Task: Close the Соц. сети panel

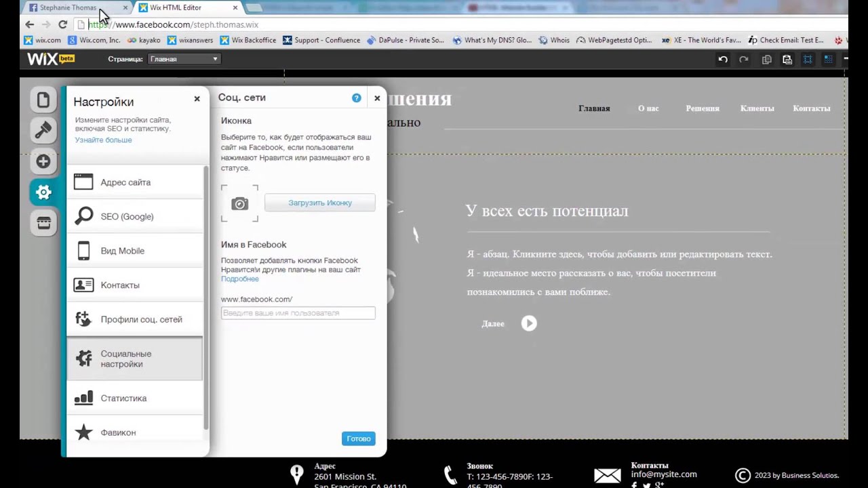Action: pyautogui.click(x=377, y=98)
